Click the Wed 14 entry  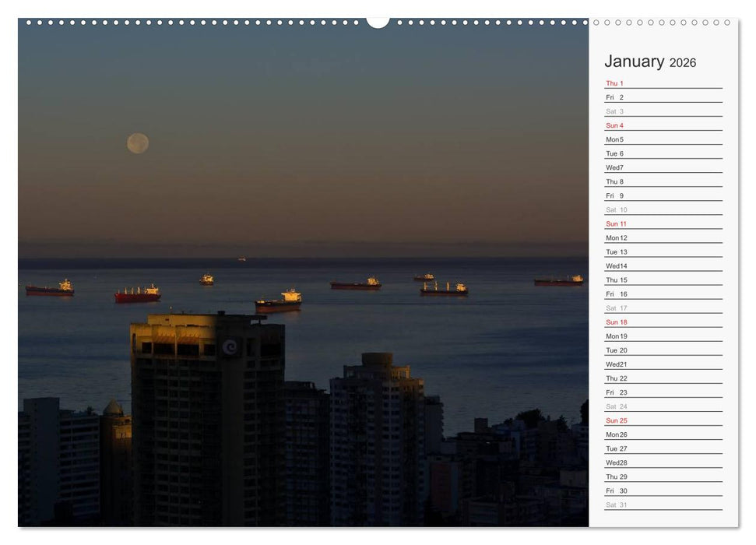614,265
